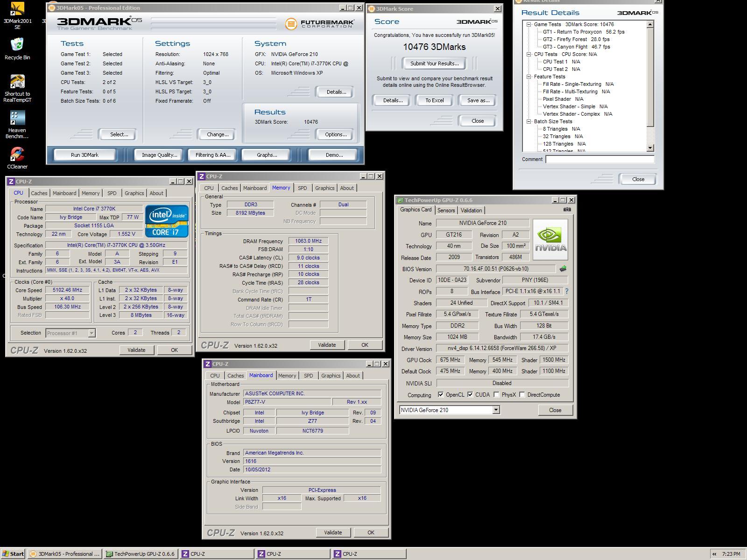The height and width of the screenshot is (560, 747).
Task: Switch to TechPowerUp GPU-Z taskbar item
Action: click(x=141, y=554)
